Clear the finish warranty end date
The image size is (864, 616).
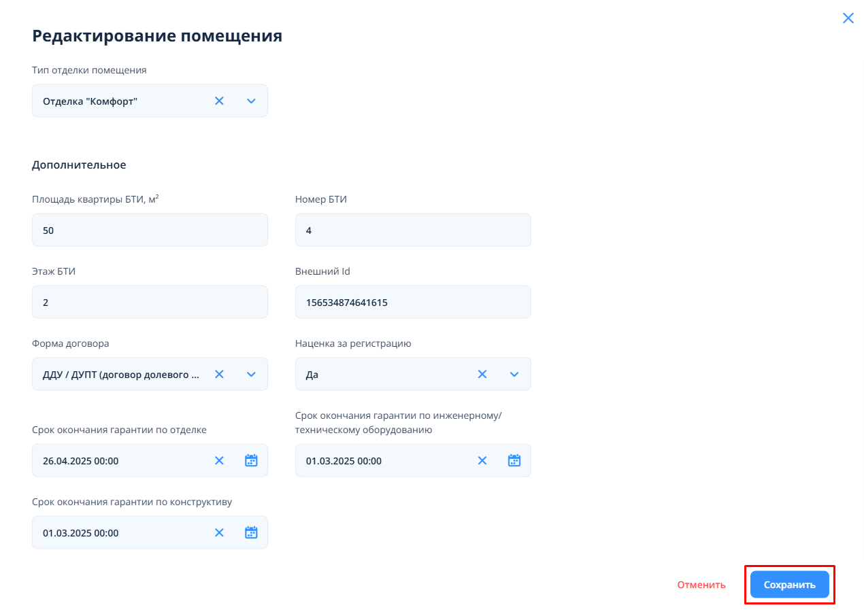219,460
